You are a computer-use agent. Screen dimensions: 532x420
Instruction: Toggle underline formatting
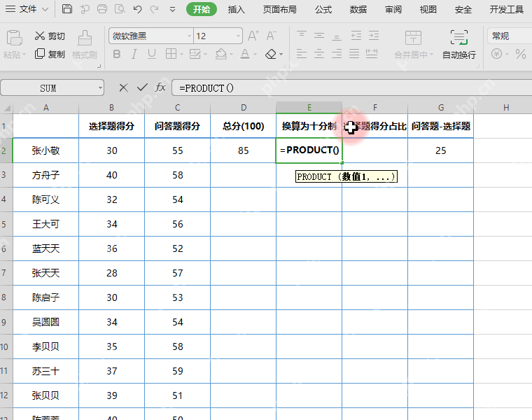(x=152, y=54)
